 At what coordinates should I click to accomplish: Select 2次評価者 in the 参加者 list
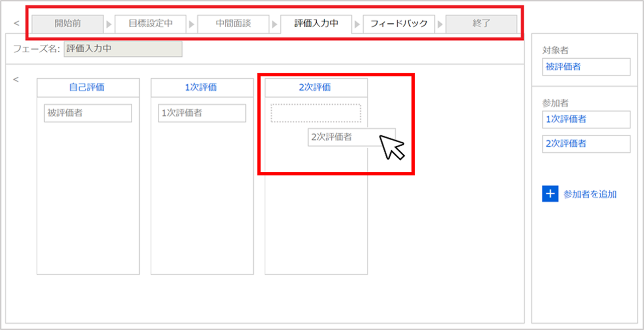coord(586,144)
